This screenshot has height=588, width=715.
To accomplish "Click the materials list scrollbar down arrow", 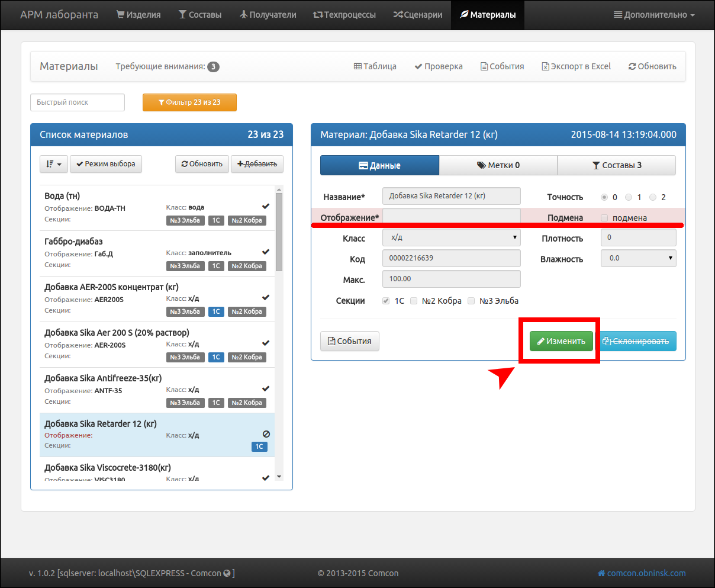I will point(279,477).
